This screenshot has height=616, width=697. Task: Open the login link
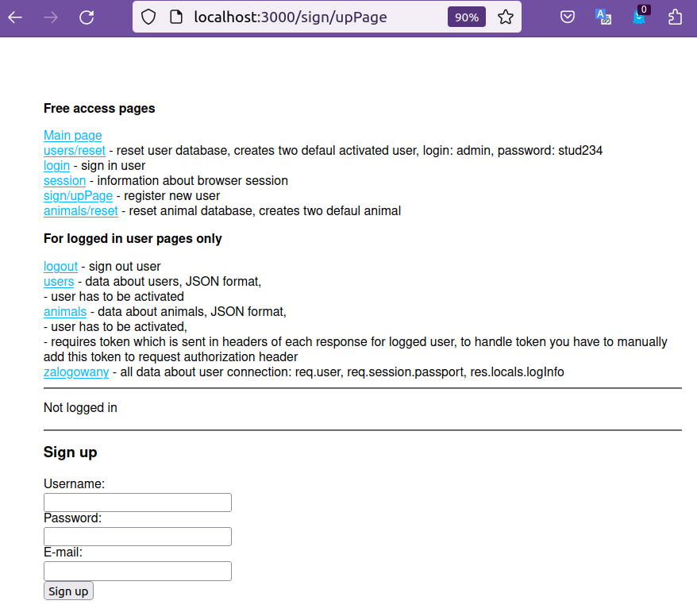pyautogui.click(x=56, y=166)
